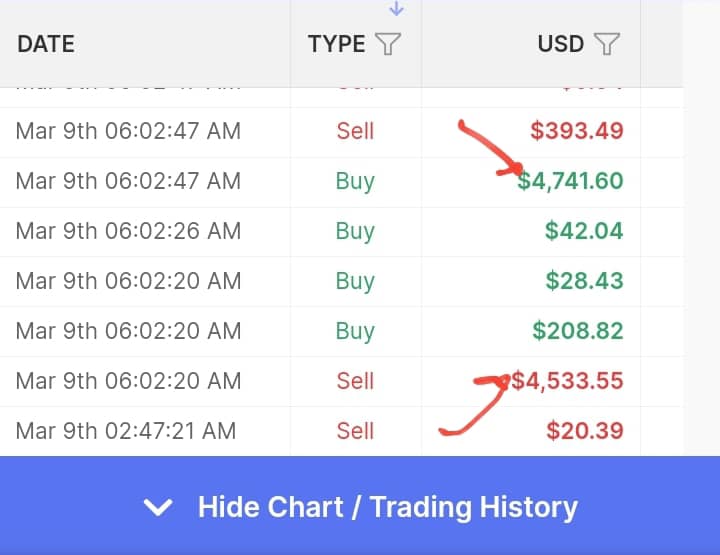Click the sort arrow above TYPE column
The height and width of the screenshot is (555, 720).
[x=396, y=8]
